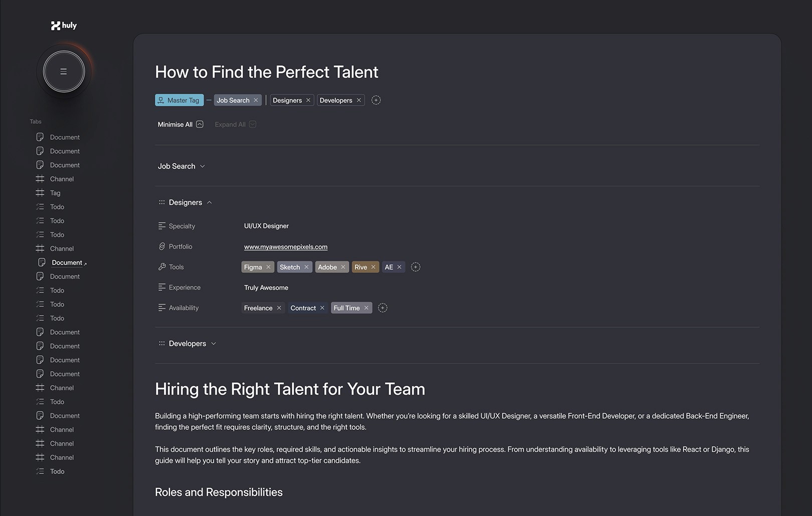Remove the Rive tool chip
Screen dimensions: 812x516
coord(373,267)
